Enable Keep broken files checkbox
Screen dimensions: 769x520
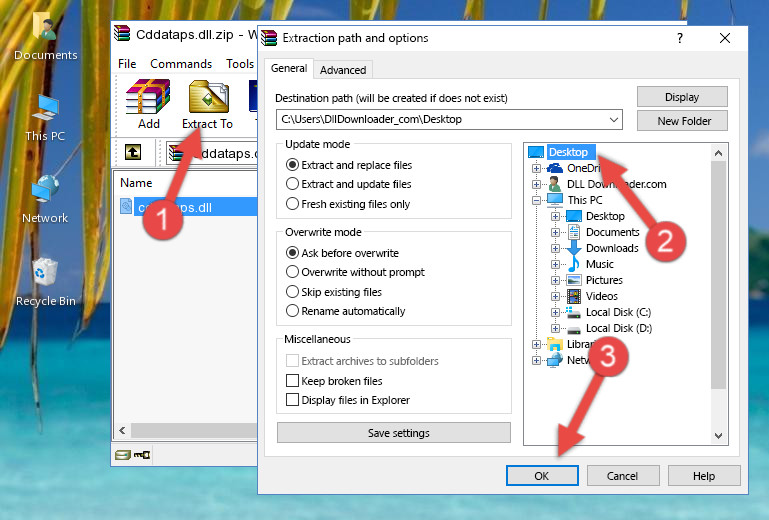(292, 381)
